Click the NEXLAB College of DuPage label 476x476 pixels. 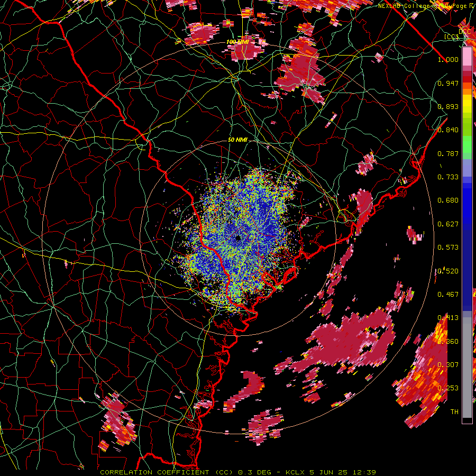point(427,6)
